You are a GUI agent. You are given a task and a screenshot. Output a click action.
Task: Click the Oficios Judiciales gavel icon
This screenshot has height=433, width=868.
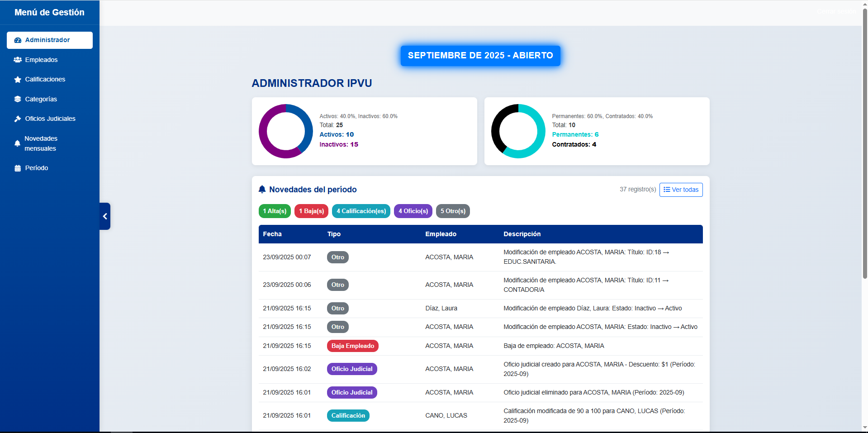pos(18,119)
